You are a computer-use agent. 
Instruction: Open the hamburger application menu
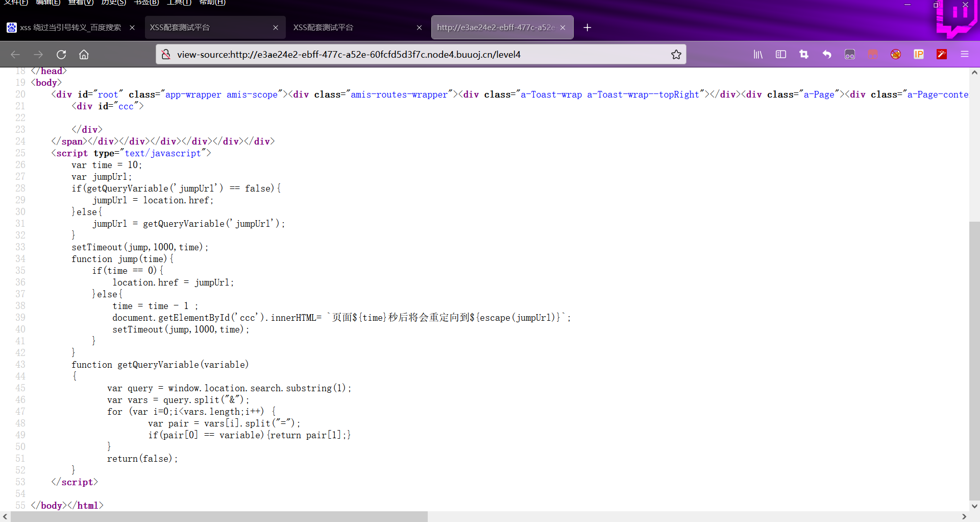click(965, 54)
